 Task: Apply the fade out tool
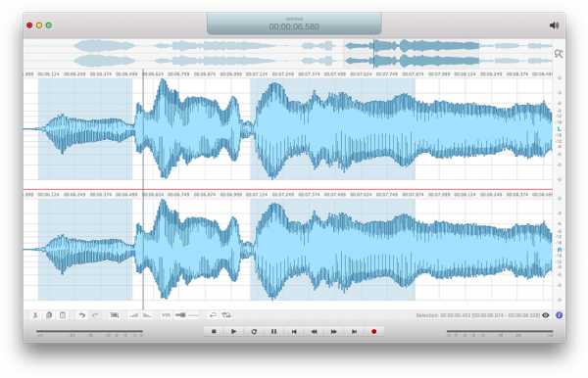coord(147,315)
